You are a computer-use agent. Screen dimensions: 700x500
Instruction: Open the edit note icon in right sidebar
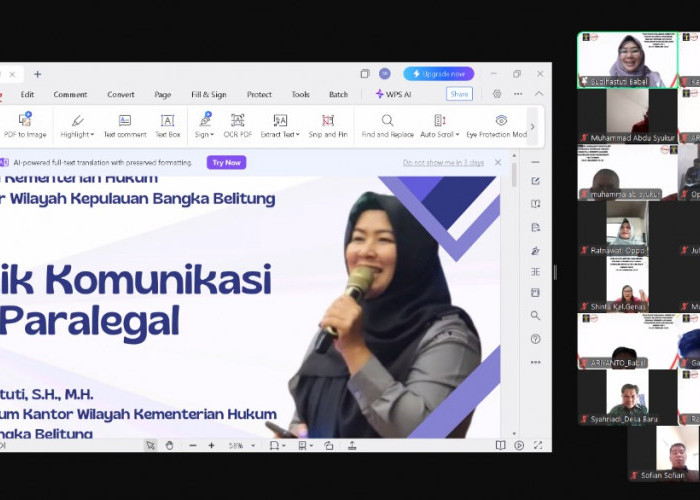[536, 181]
